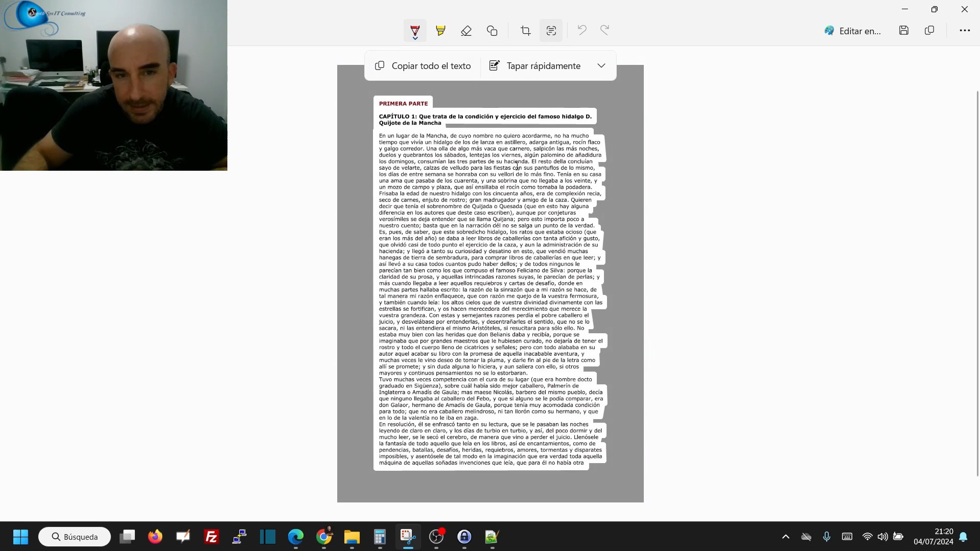The height and width of the screenshot is (551, 980).
Task: Click 'Copiar todo el texto' button
Action: (x=423, y=66)
